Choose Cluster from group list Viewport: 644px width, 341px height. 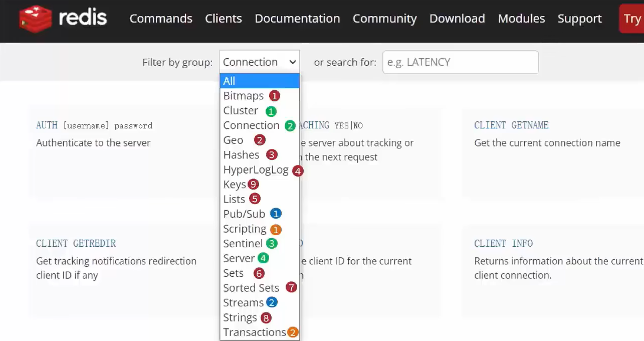coord(260,110)
